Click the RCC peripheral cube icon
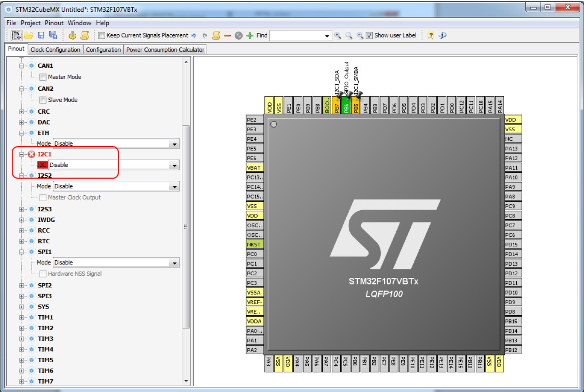Screen dimensions: 584x392 coord(32,231)
